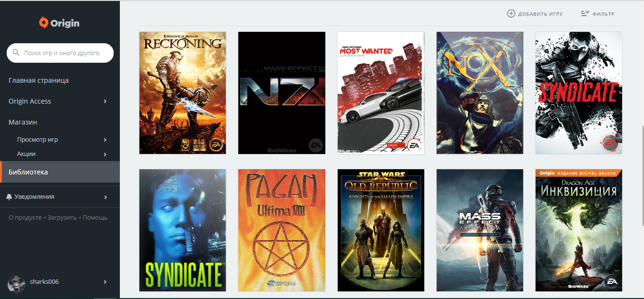
Task: Click the О продукте link
Action: [x=25, y=217]
